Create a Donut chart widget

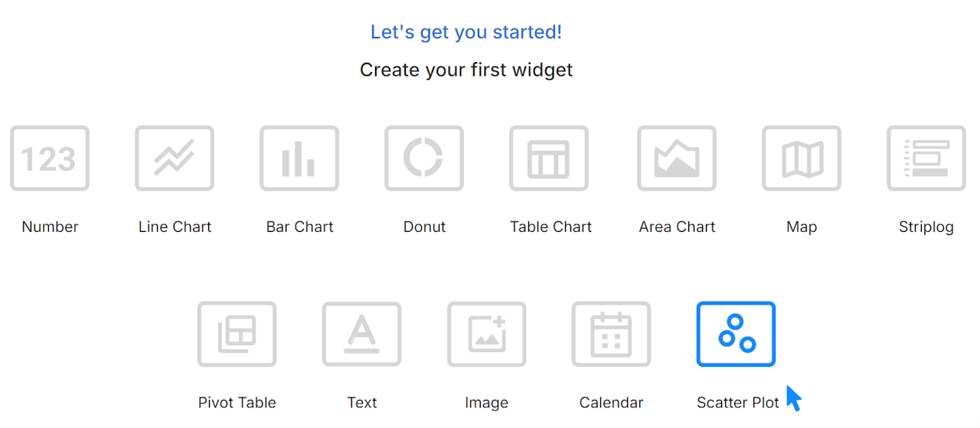tap(424, 158)
